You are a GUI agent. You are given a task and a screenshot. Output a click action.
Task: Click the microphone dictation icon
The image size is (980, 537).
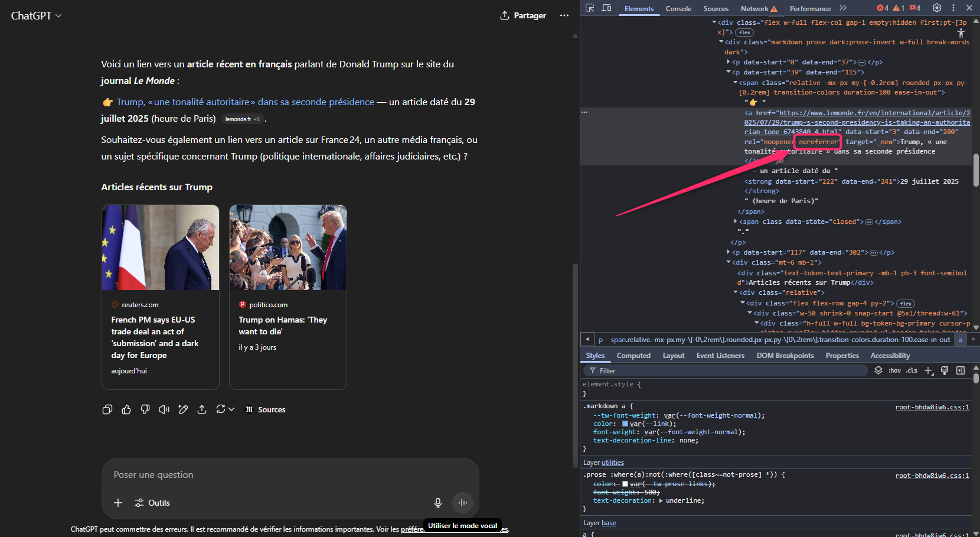tap(438, 503)
